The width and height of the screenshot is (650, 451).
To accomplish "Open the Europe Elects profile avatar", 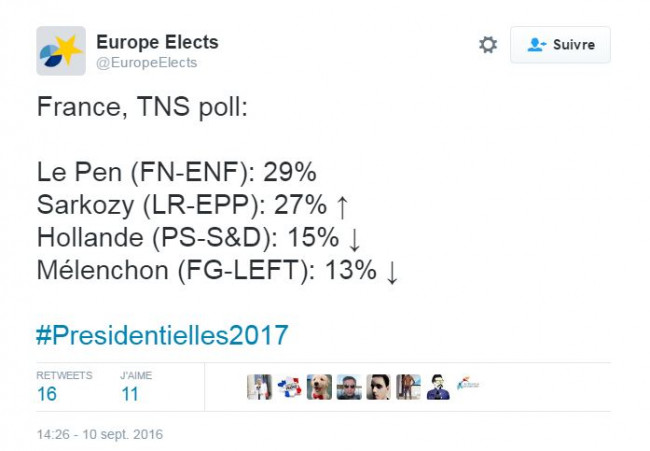I will click(x=61, y=51).
